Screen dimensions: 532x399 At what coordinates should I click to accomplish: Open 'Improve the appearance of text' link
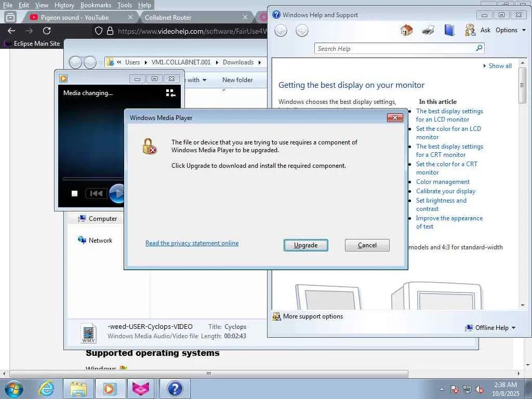(449, 222)
